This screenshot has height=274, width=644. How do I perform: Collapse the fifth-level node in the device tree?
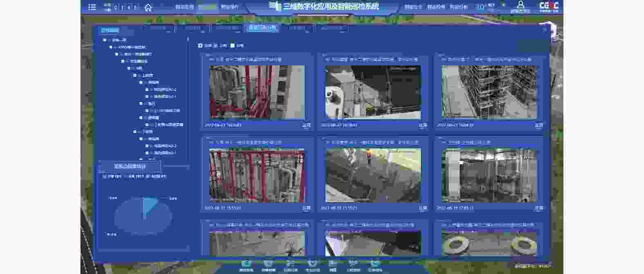[x=128, y=68]
